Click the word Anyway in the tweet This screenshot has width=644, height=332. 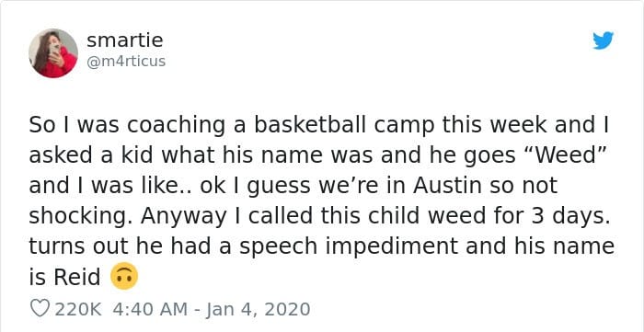pyautogui.click(x=183, y=217)
